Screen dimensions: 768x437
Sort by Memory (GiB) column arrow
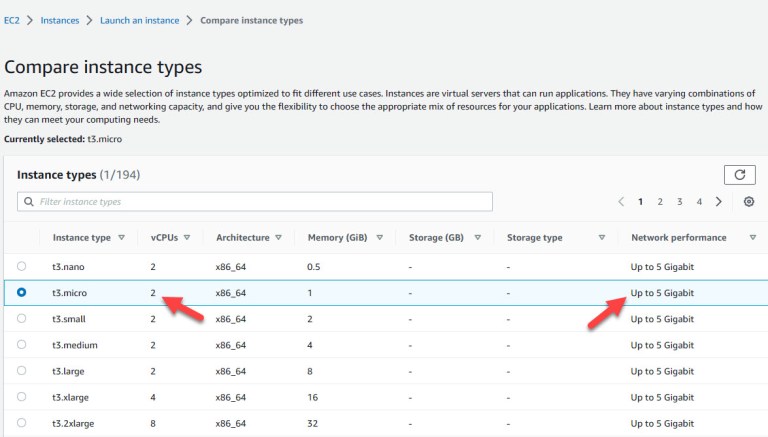coord(380,238)
